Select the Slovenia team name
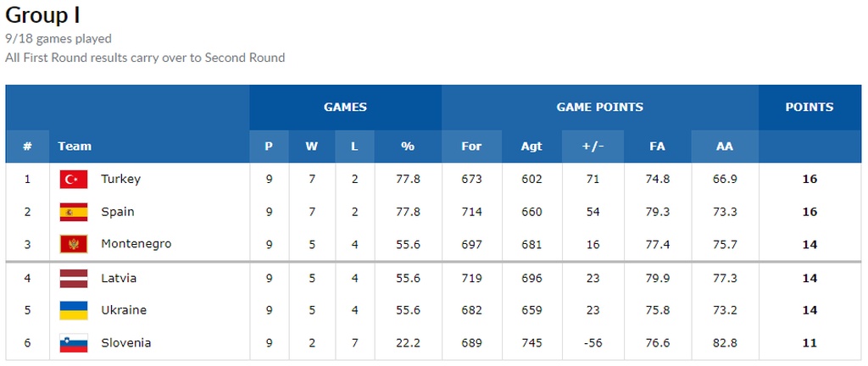Image resolution: width=868 pixels, height=366 pixels. pyautogui.click(x=125, y=343)
